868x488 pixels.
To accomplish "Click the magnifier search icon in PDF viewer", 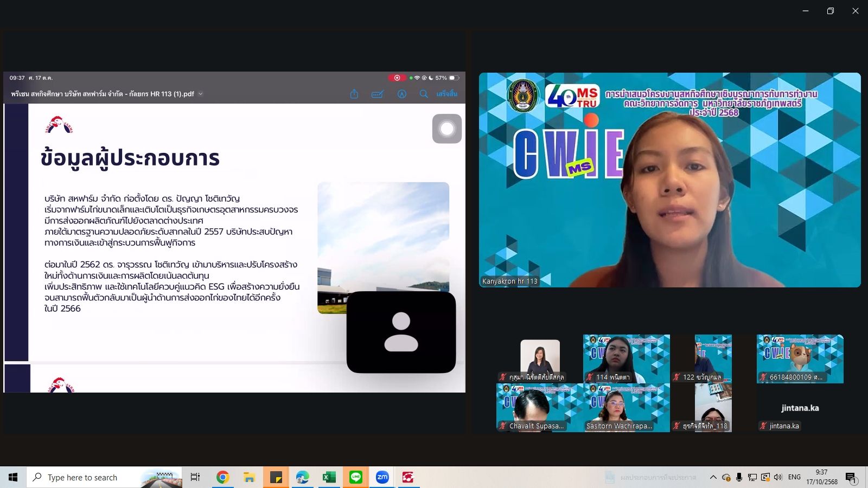I will tap(424, 94).
